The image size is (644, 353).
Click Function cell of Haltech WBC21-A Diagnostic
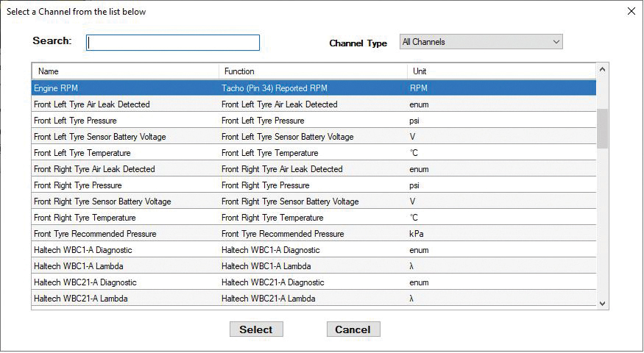[x=273, y=282]
